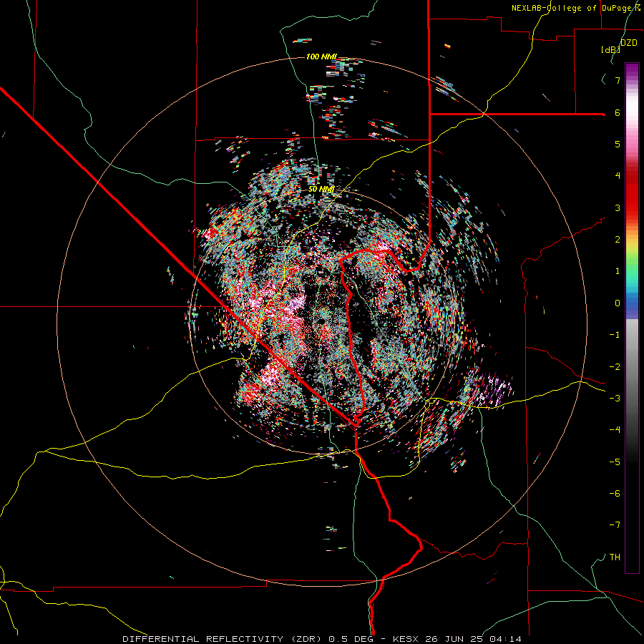Click the DZD product label
The height and width of the screenshot is (644, 644).
pyautogui.click(x=628, y=43)
